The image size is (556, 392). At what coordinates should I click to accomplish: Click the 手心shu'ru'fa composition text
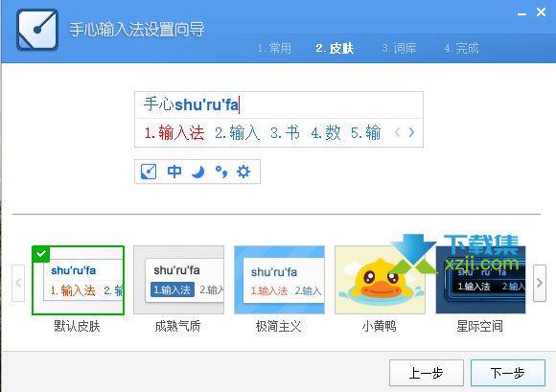pos(191,104)
